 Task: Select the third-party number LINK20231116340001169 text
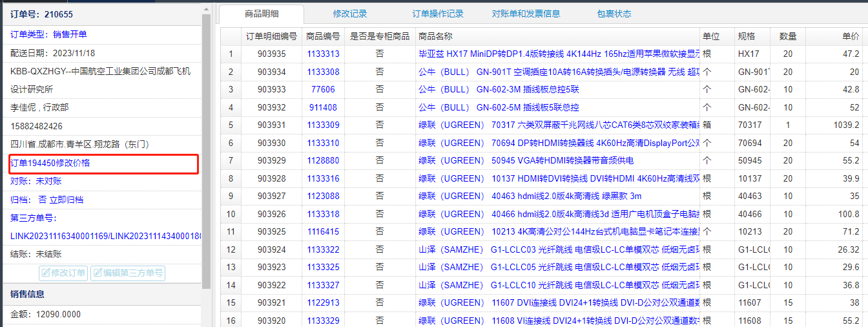58,237
